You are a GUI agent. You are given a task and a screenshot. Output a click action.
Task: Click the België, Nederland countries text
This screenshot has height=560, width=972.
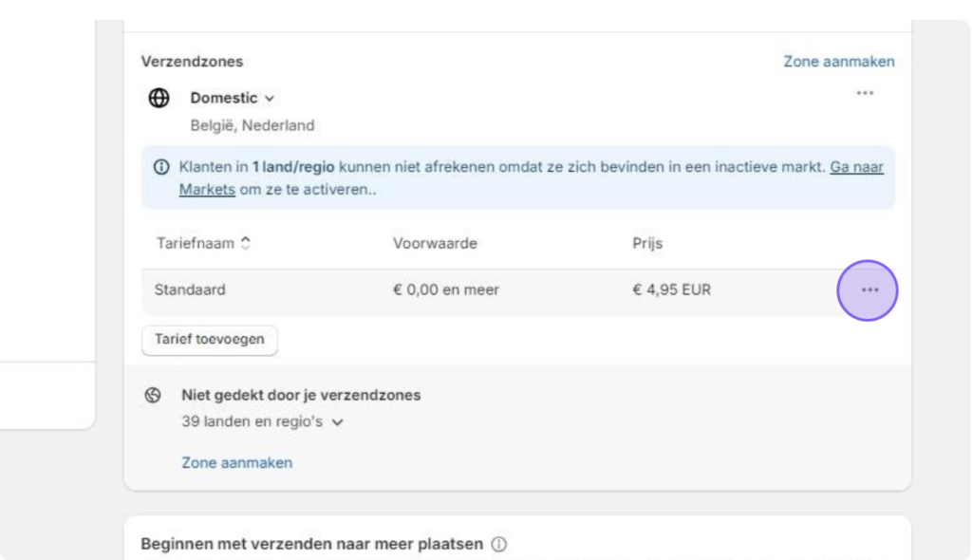(x=252, y=125)
